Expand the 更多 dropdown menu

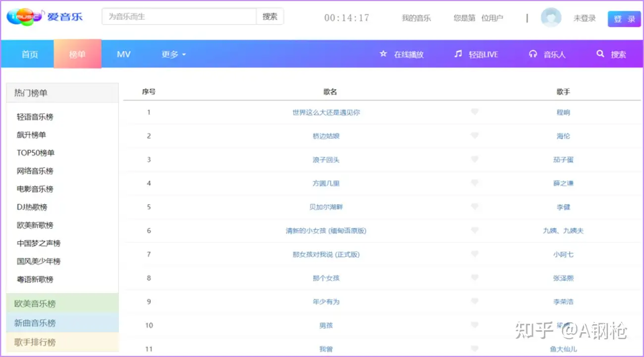(174, 54)
